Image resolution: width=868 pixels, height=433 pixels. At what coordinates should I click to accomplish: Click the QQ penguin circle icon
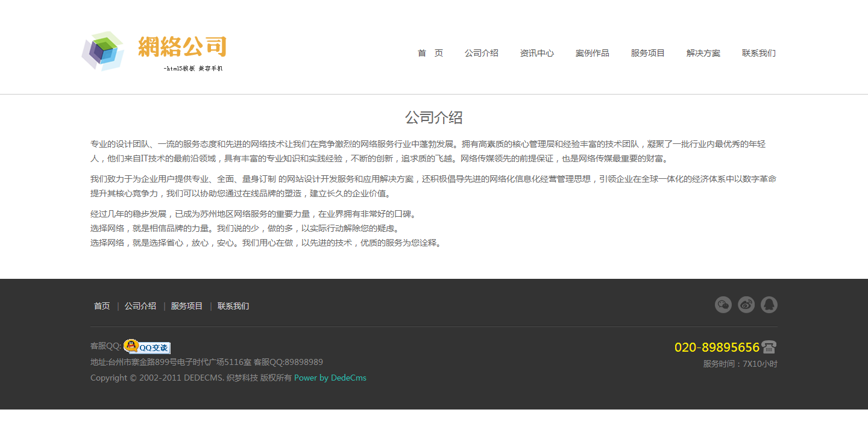click(x=769, y=305)
